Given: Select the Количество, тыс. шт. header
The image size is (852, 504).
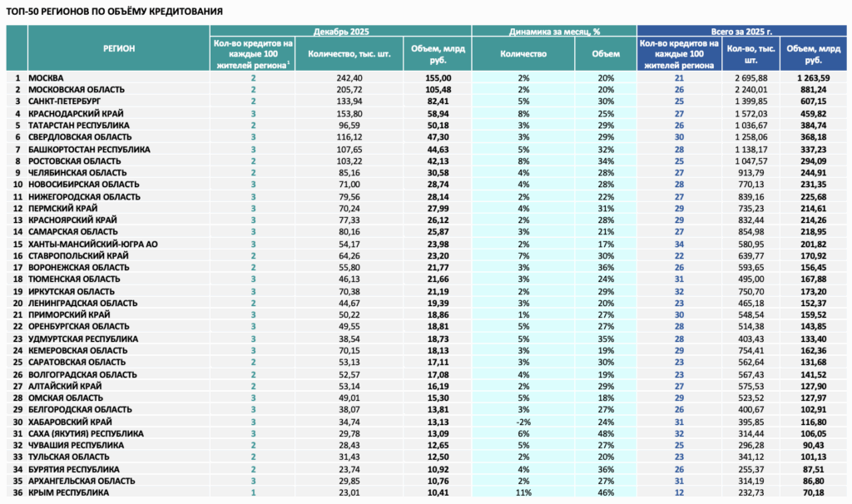Looking at the screenshot, I should [349, 54].
